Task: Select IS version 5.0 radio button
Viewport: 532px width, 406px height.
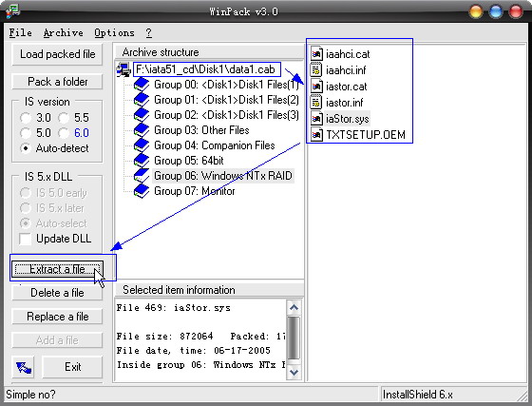Action: (26, 133)
